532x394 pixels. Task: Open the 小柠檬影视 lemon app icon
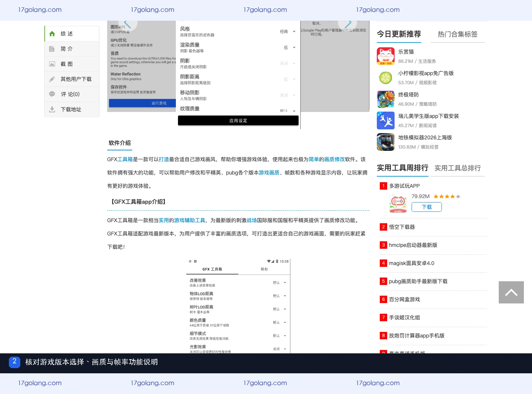click(x=386, y=78)
